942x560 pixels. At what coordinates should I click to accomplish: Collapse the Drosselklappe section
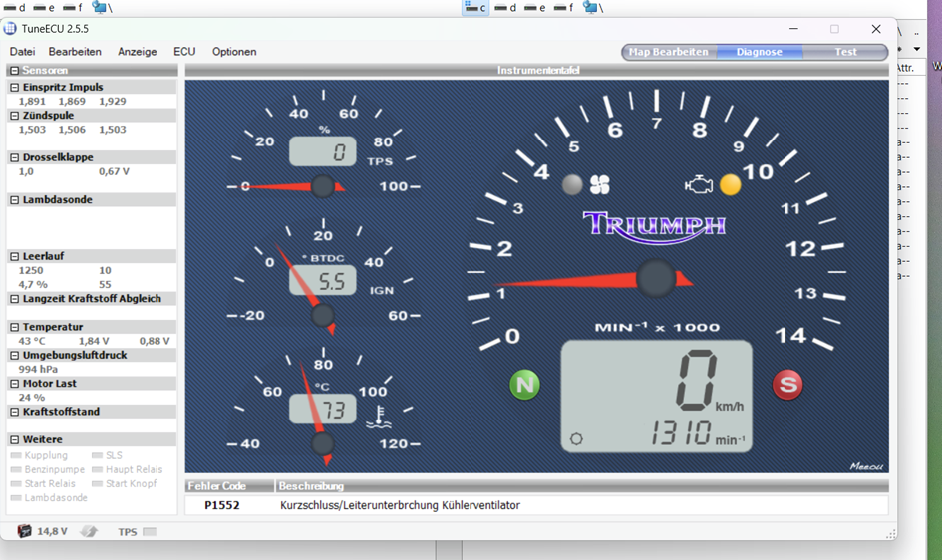click(x=14, y=157)
